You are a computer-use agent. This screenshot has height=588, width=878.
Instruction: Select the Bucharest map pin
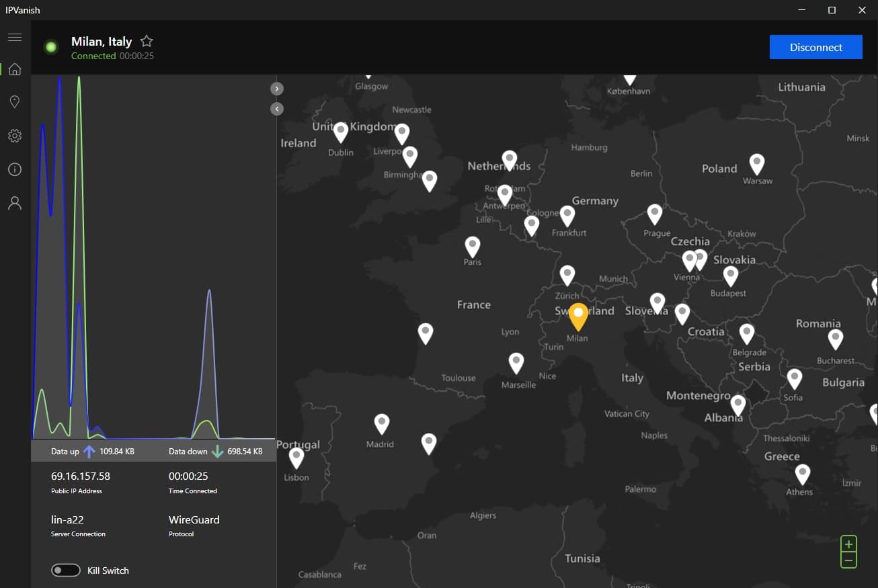tap(836, 339)
